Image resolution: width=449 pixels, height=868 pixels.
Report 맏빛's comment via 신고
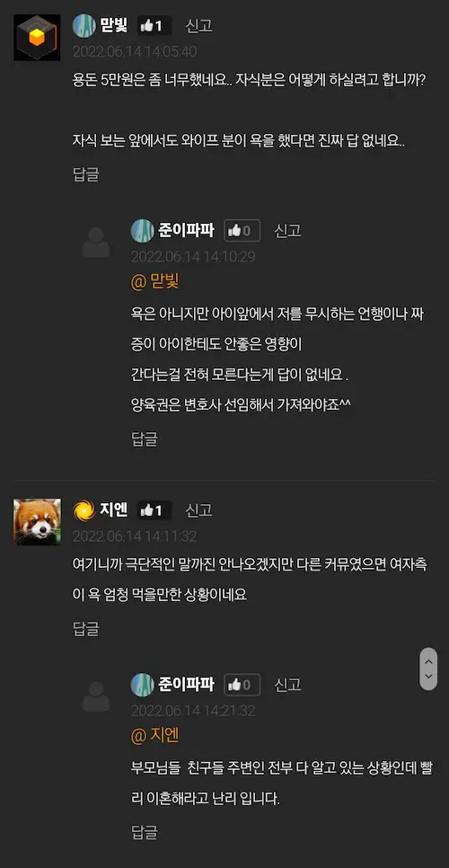199,25
